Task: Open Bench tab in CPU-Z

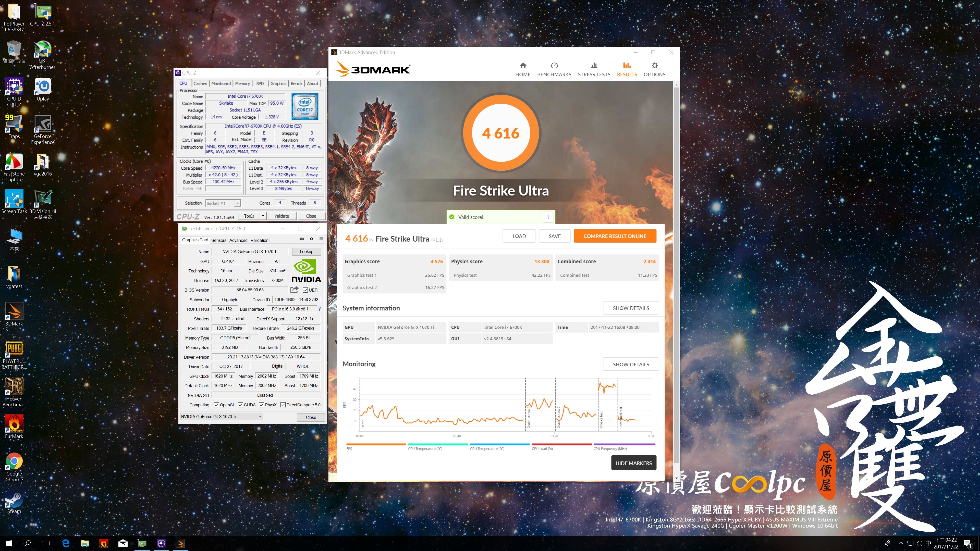Action: click(296, 84)
